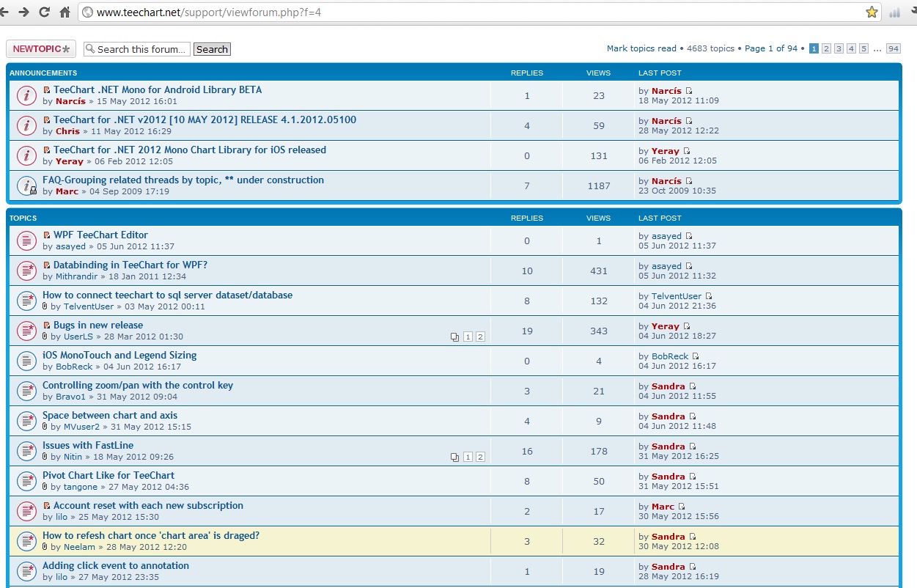Open TelventUser author profile link

(x=89, y=306)
